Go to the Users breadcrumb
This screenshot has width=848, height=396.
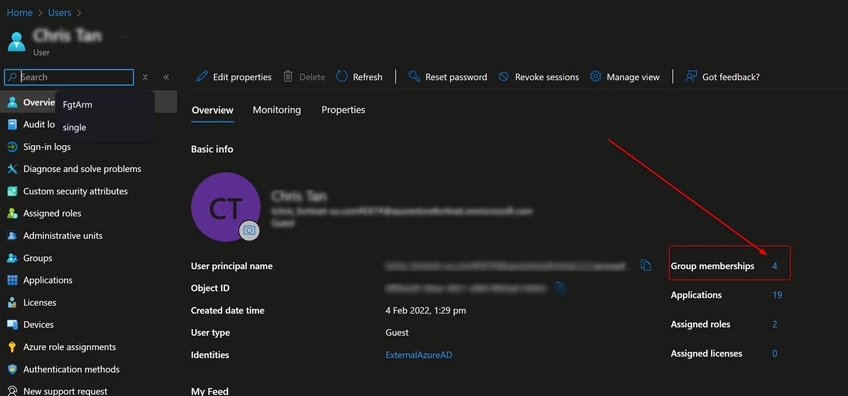click(x=59, y=12)
